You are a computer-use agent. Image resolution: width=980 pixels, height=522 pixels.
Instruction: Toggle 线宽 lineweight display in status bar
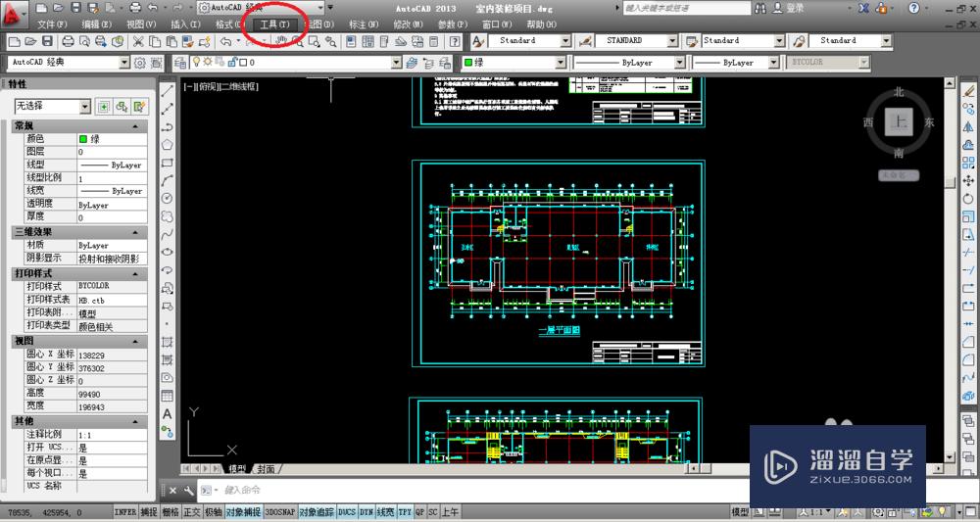click(x=385, y=512)
